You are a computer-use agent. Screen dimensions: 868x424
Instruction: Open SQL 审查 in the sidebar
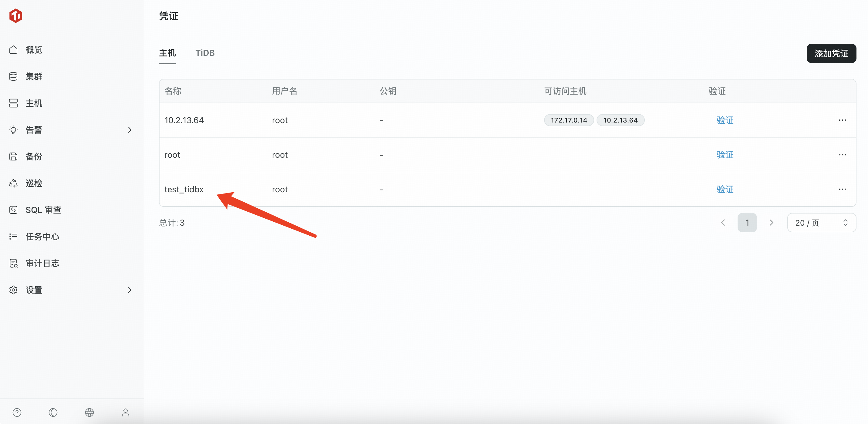coord(43,210)
